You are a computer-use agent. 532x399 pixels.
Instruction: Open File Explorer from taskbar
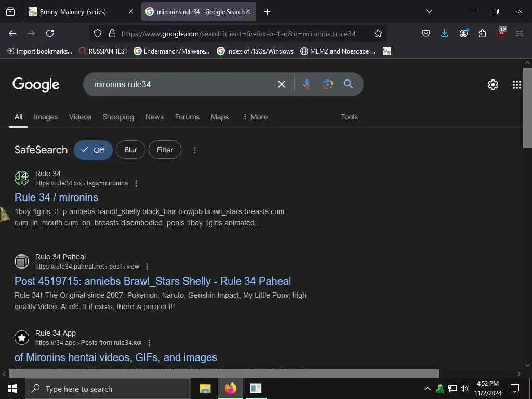click(x=205, y=389)
